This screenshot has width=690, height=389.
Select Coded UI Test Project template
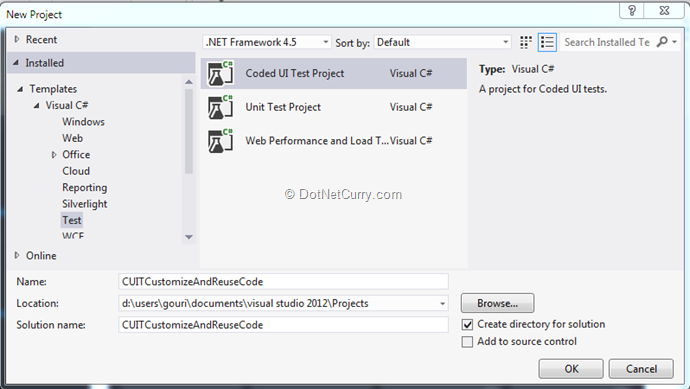(x=334, y=73)
